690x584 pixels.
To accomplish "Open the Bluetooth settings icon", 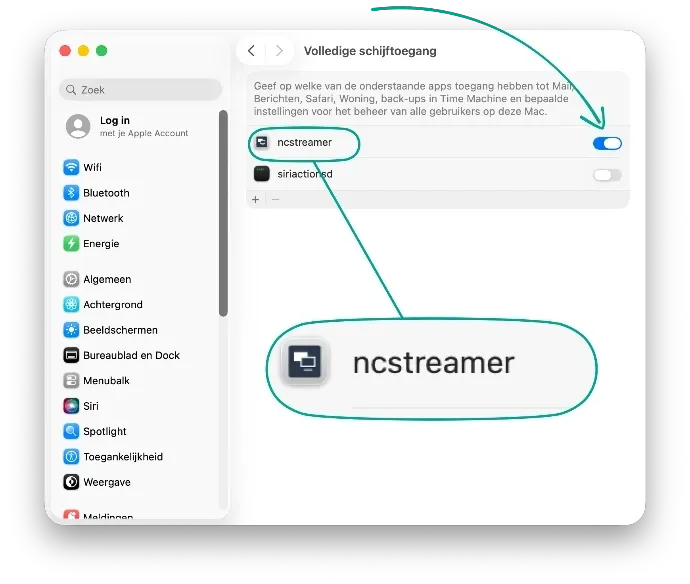I will click(x=71, y=193).
